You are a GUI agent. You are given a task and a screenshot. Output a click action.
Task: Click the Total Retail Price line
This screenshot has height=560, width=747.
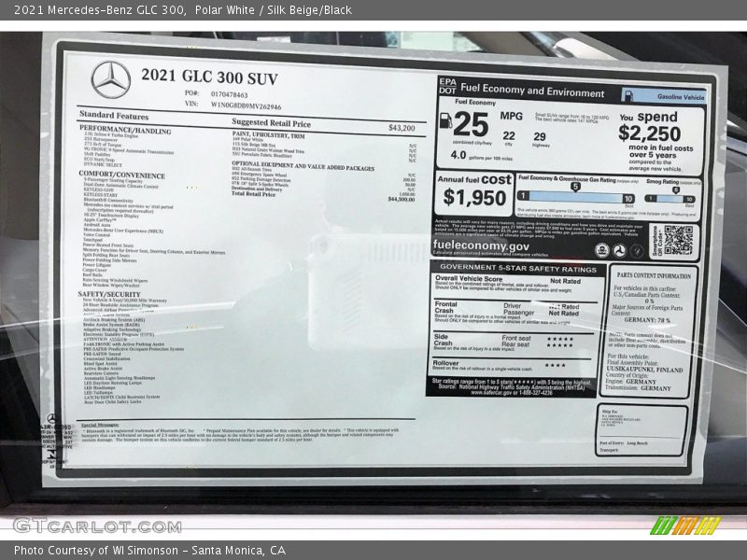point(323,196)
